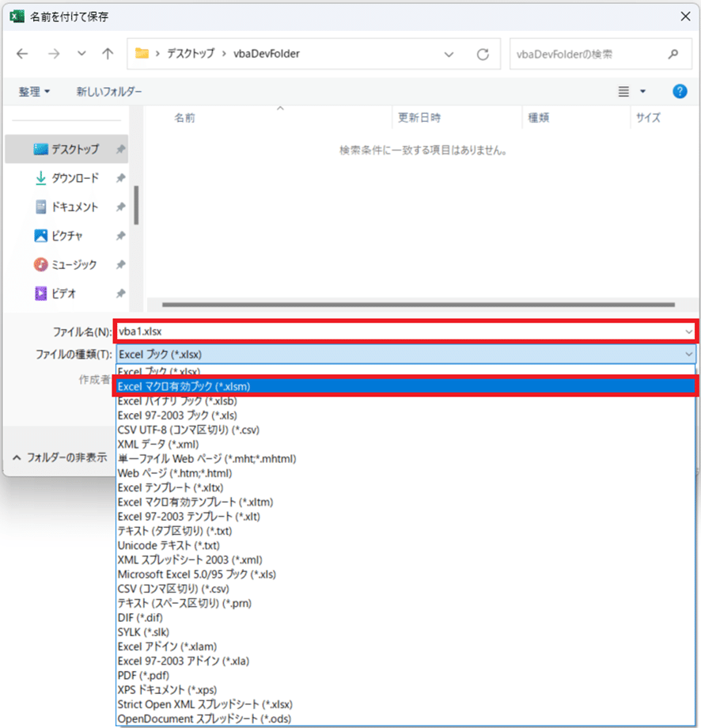The height and width of the screenshot is (728, 701).
Task: Sort by 更新日時 column header
Action: 419,117
